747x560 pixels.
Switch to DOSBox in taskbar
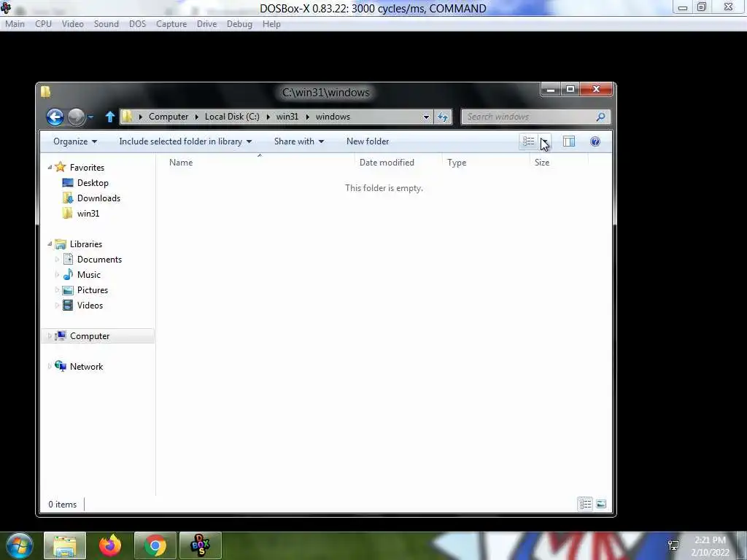[x=200, y=545]
